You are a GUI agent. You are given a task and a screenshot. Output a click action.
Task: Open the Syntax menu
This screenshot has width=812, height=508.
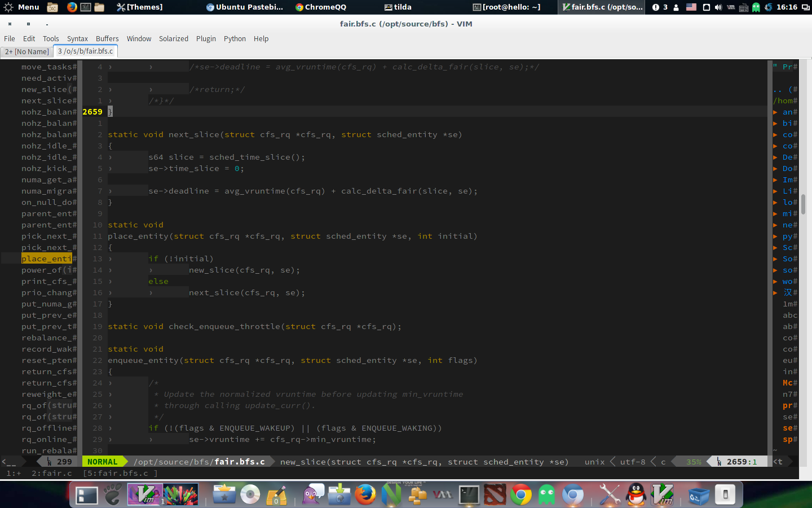coord(77,38)
